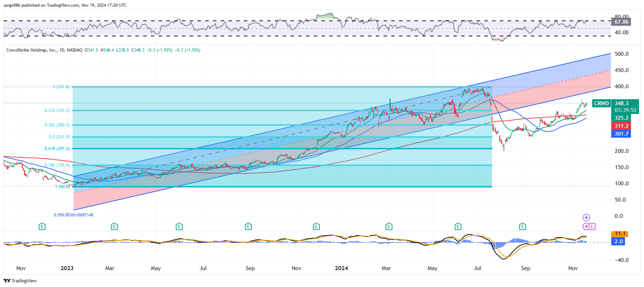Image resolution: width=644 pixels, height=287 pixels.
Task: Select the 100.0 price axis label
Action: click(621, 184)
